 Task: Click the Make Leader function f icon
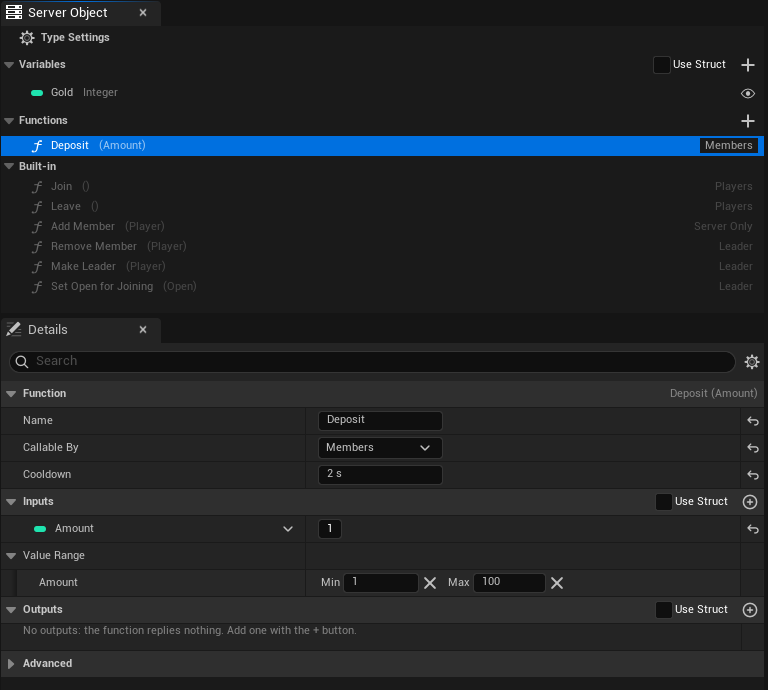[x=37, y=267]
